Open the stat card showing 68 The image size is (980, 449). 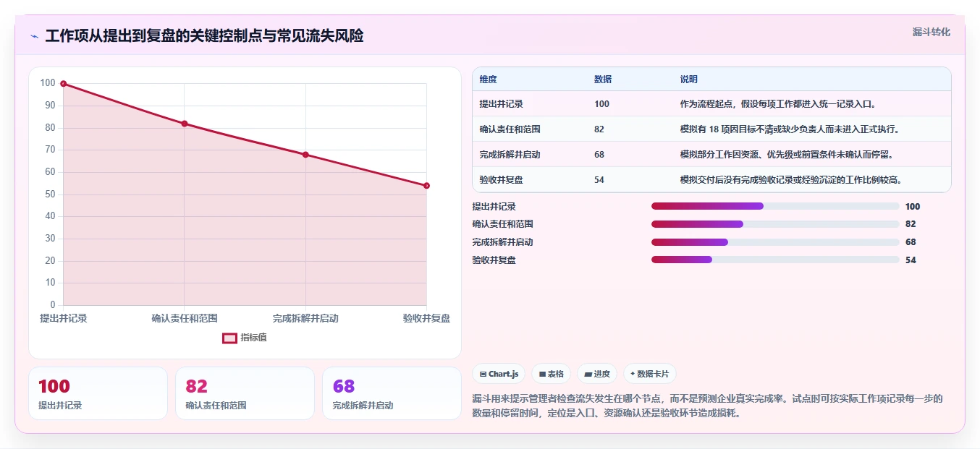392,393
